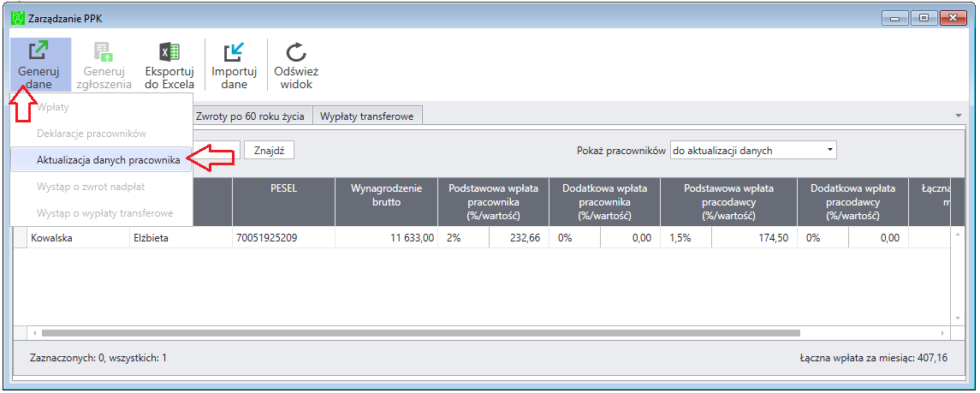Choose Deklaracje pracowników menu entry
980x393 pixels.
[x=101, y=133]
